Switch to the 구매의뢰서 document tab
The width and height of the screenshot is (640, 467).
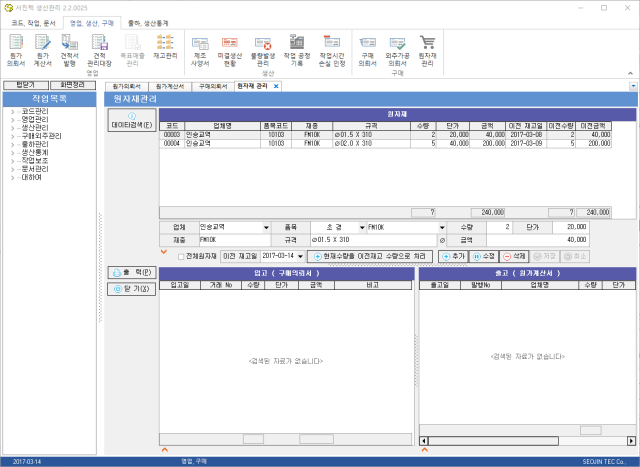click(210, 87)
